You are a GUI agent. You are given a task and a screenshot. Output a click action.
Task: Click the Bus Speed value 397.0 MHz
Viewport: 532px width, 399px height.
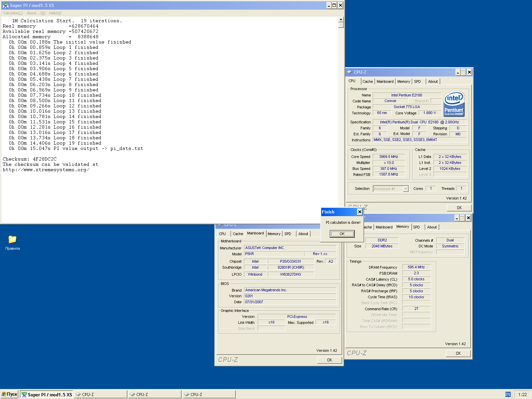pyautogui.click(x=389, y=169)
